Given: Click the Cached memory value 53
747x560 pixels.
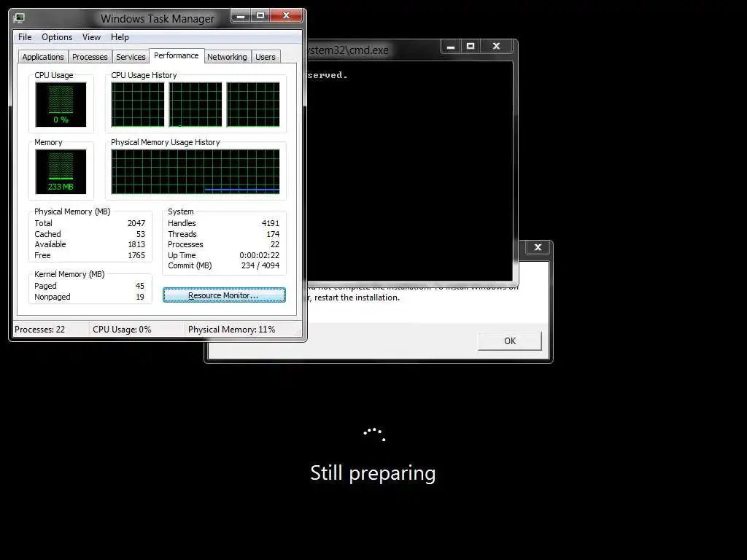Looking at the screenshot, I should 141,234.
